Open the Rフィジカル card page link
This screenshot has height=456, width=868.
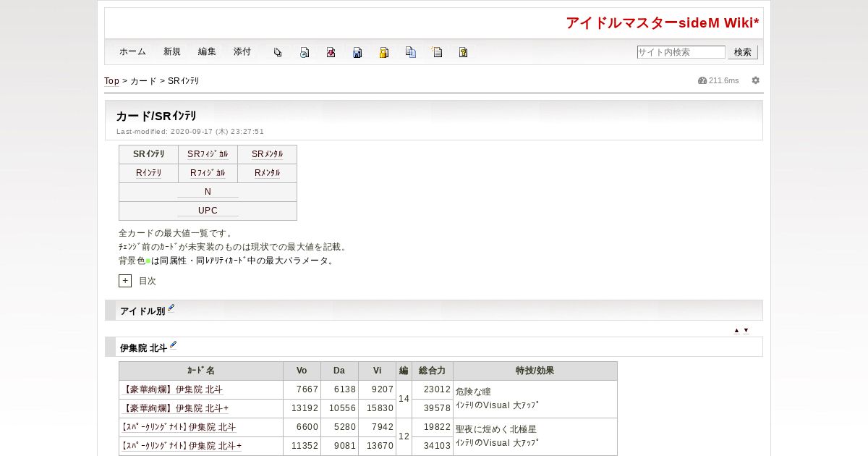[x=208, y=173]
